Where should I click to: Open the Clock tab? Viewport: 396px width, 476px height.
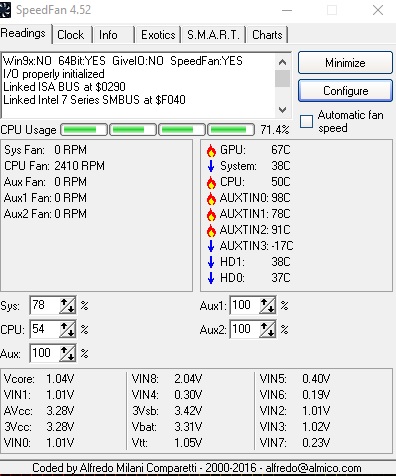[71, 35]
